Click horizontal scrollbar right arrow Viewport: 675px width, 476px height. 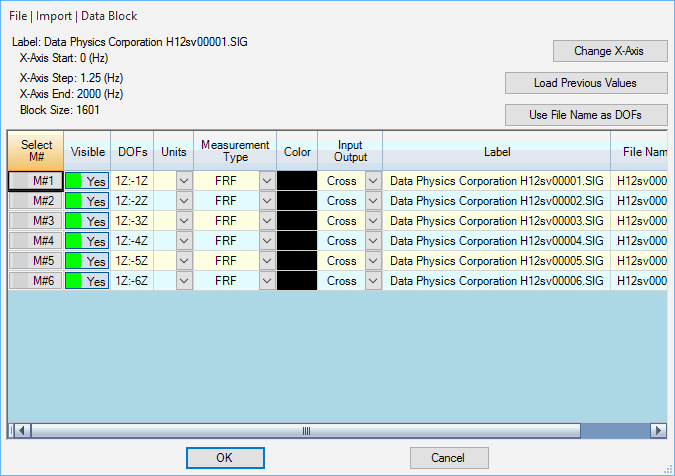point(658,430)
